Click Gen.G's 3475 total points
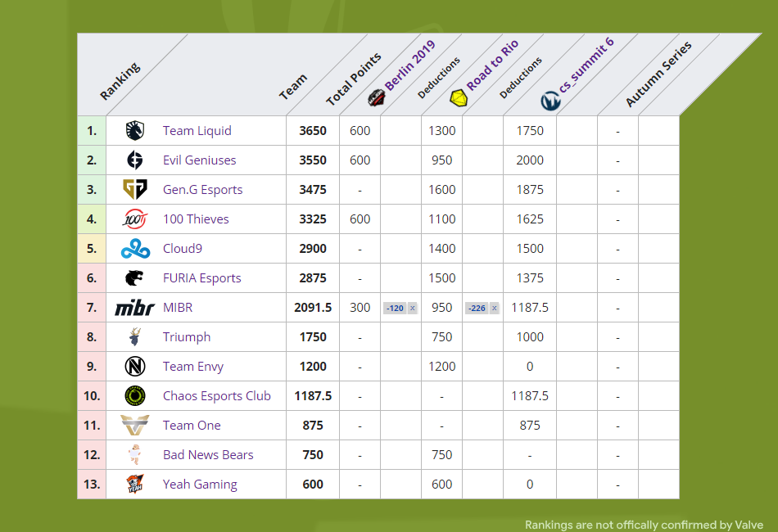This screenshot has width=778, height=532. tap(313, 189)
